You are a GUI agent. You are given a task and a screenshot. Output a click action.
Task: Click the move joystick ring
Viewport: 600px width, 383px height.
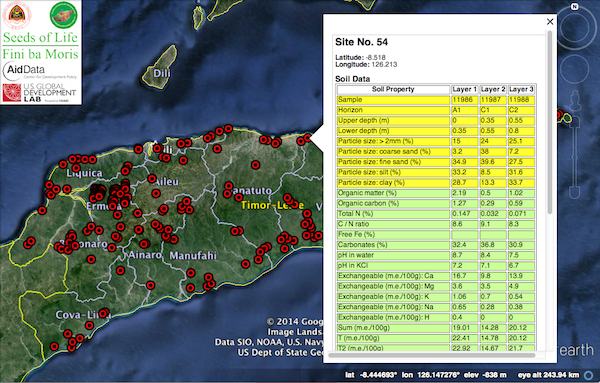pyautogui.click(x=575, y=69)
